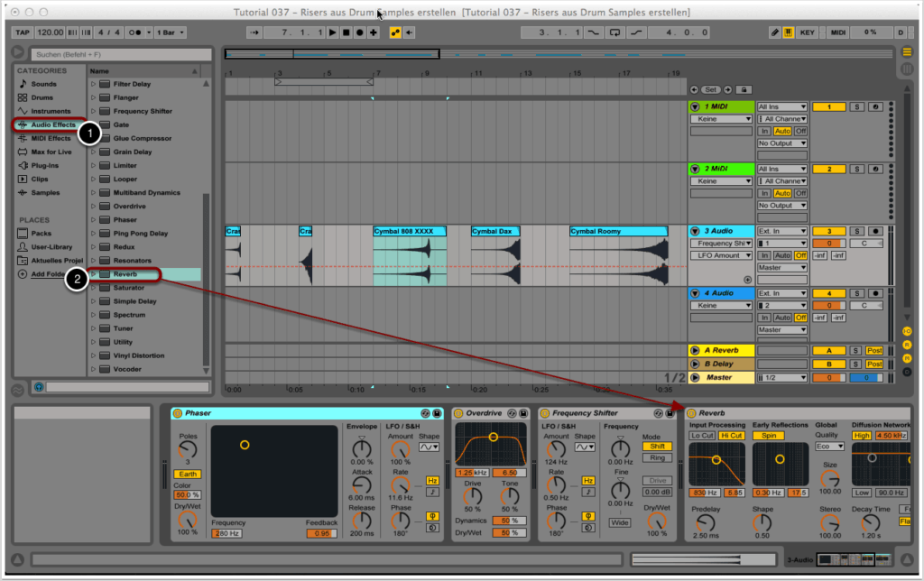This screenshot has width=924, height=581.
Task: Enable the Draw Mode pencil icon
Action: pyautogui.click(x=776, y=32)
